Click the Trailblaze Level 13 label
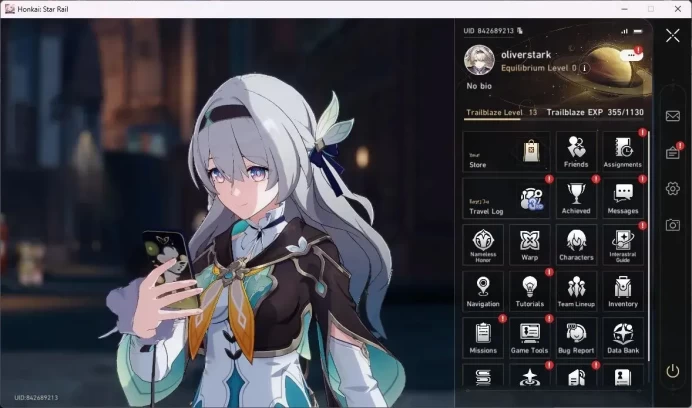 coord(502,112)
